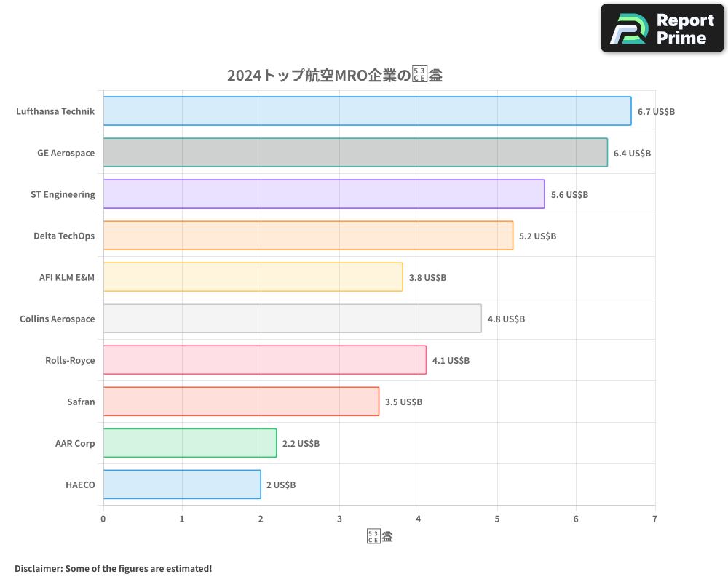Click the Collins Aerospace gray bar
728x582 pixels.
[291, 319]
